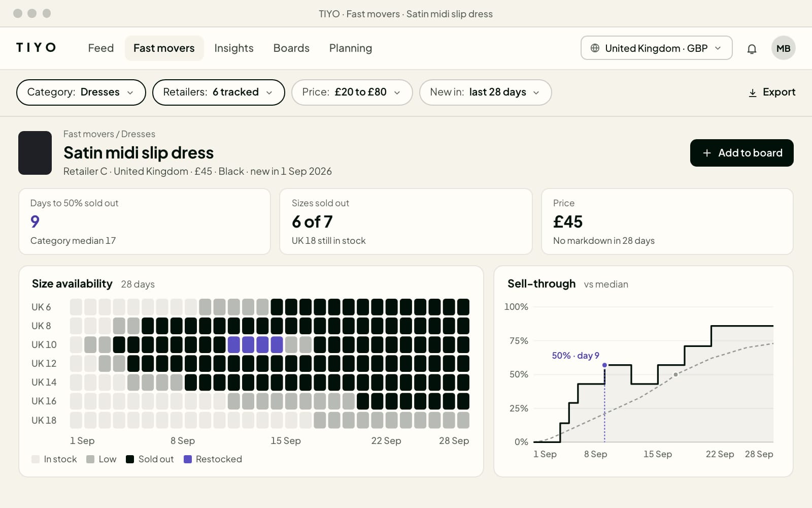812x508 pixels.
Task: Click the plus icon on Add to board
Action: 706,153
